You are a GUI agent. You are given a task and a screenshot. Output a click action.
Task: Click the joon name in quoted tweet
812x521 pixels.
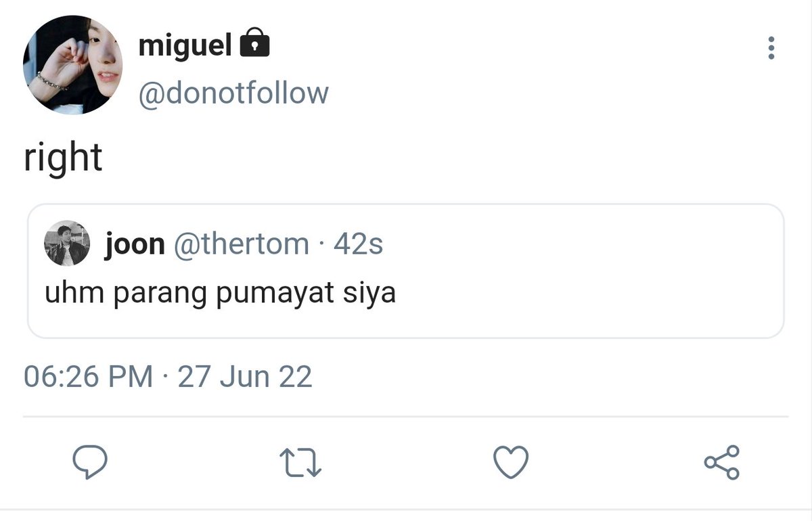point(135,244)
